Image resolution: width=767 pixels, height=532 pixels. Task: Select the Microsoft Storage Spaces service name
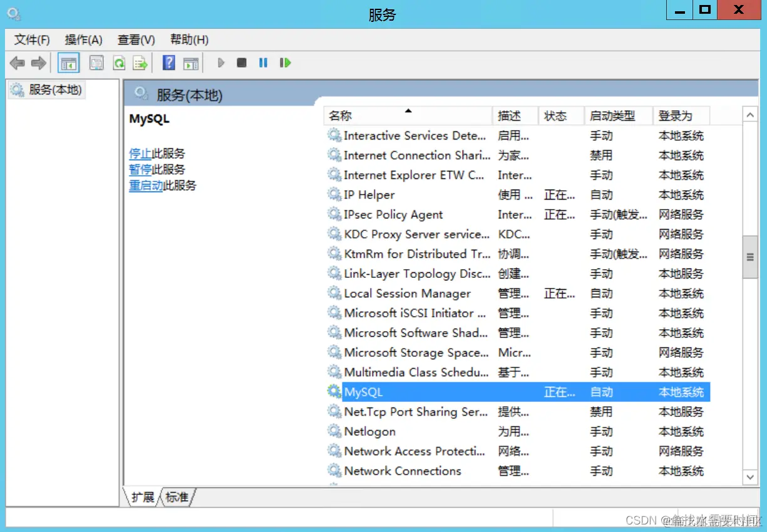416,352
